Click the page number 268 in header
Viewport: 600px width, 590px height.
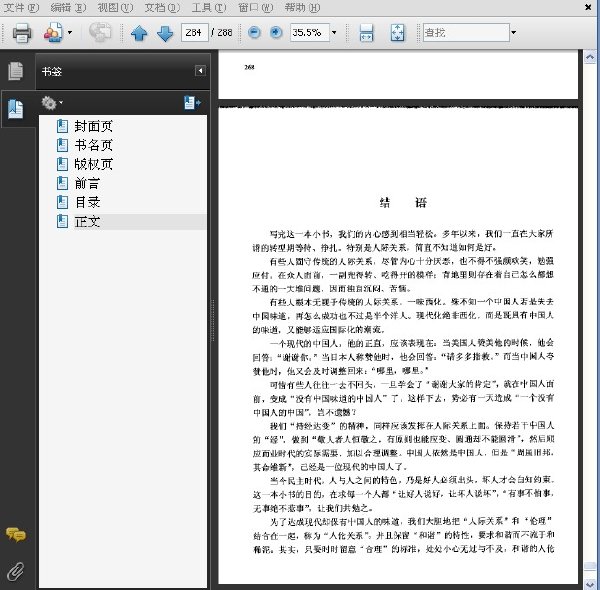pos(249,67)
